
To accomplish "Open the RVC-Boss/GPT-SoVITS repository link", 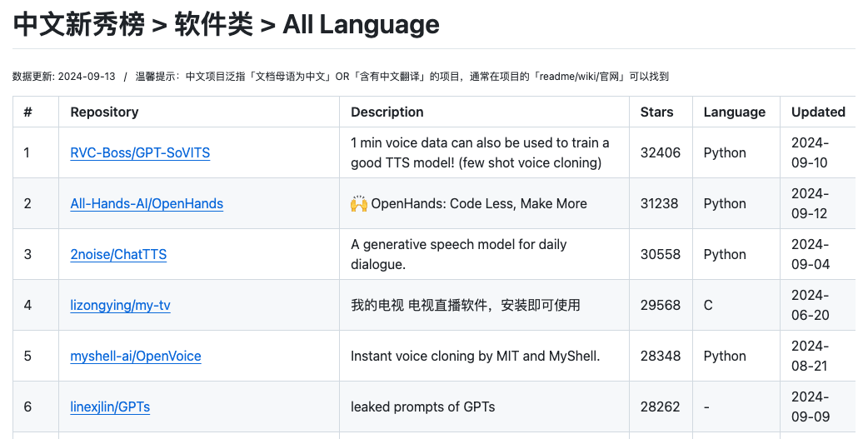I will point(140,152).
